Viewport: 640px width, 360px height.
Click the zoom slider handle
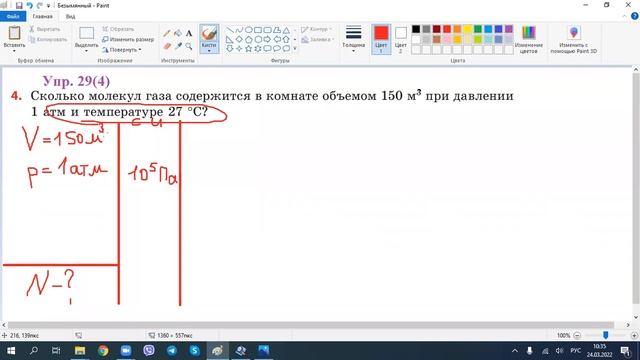tap(606, 335)
